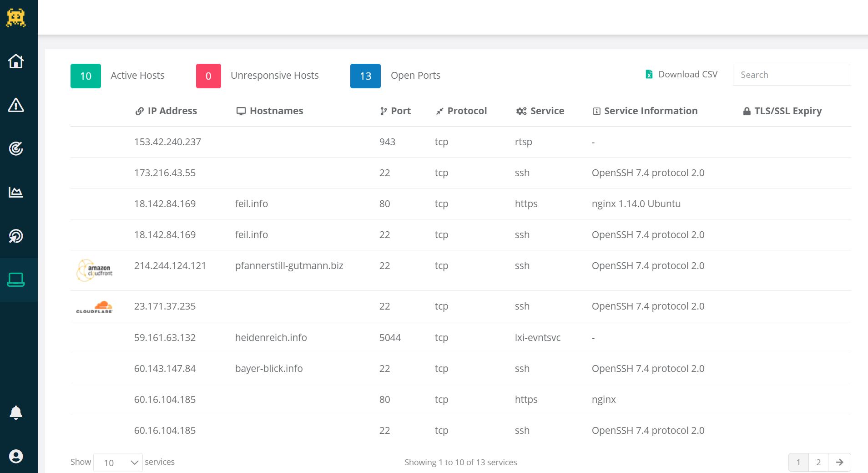This screenshot has width=868, height=473.
Task: Click the Amazon CloudFront logo
Action: (x=95, y=270)
